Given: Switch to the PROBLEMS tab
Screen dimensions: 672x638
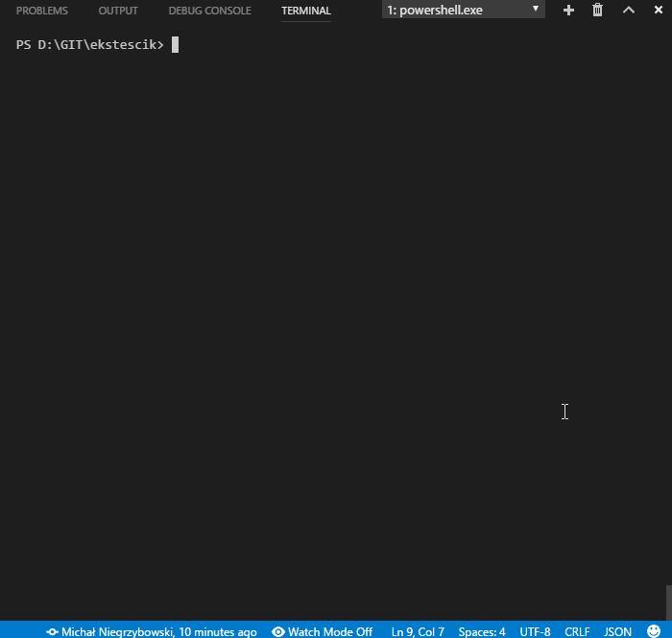Looking at the screenshot, I should [x=42, y=11].
